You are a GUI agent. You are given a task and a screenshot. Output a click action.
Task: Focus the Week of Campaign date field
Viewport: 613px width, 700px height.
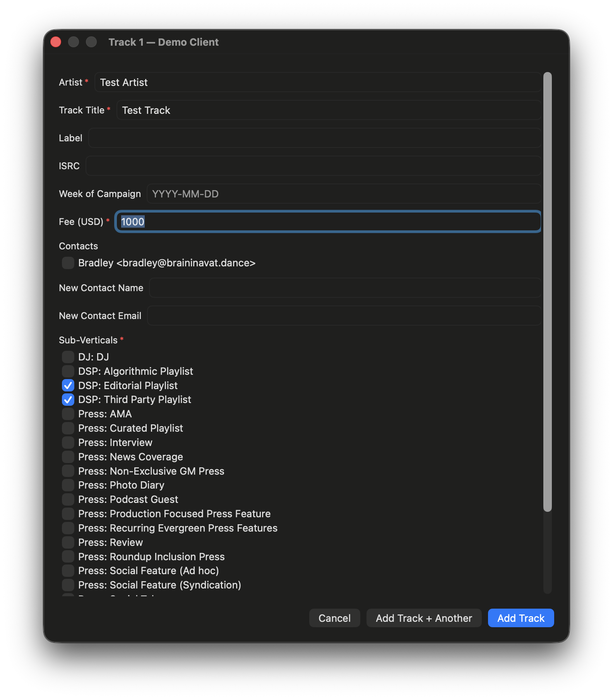point(344,194)
